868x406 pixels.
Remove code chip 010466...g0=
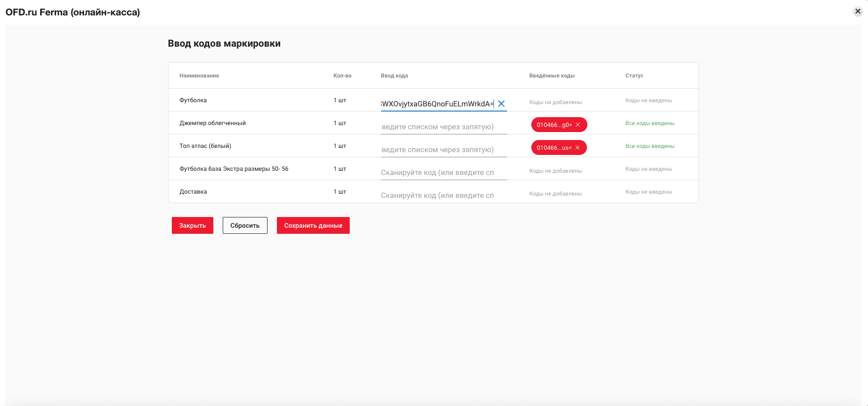coord(578,125)
